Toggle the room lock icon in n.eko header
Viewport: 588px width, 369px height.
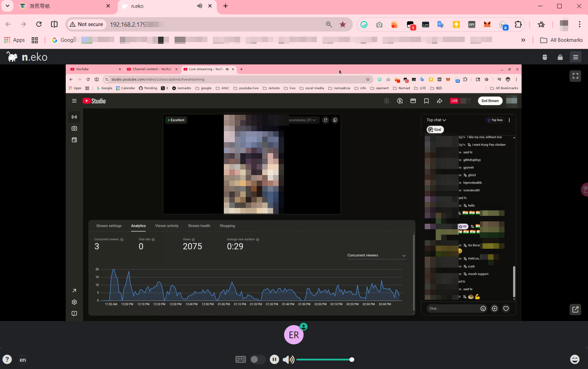click(x=560, y=57)
